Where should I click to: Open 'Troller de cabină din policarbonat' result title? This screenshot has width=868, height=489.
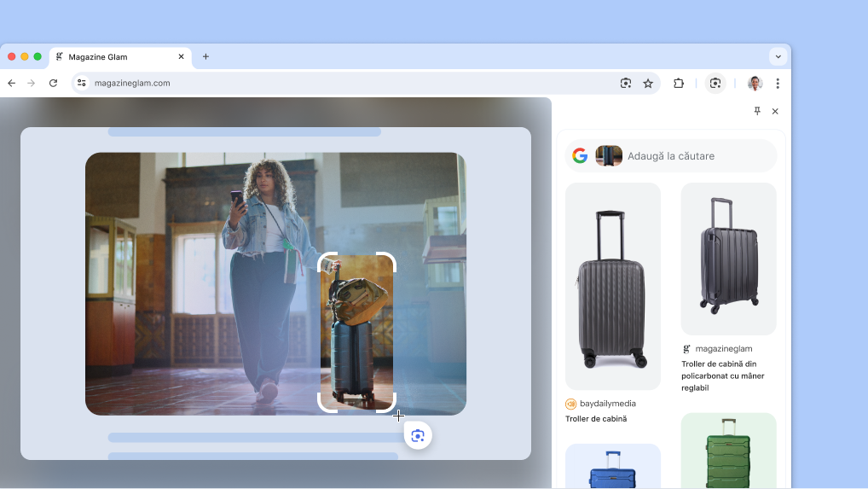point(723,375)
